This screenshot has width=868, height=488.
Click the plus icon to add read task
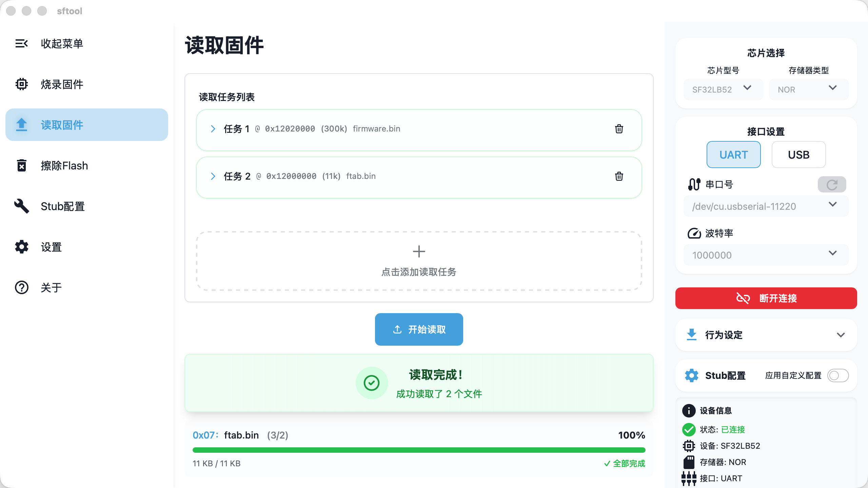(419, 251)
